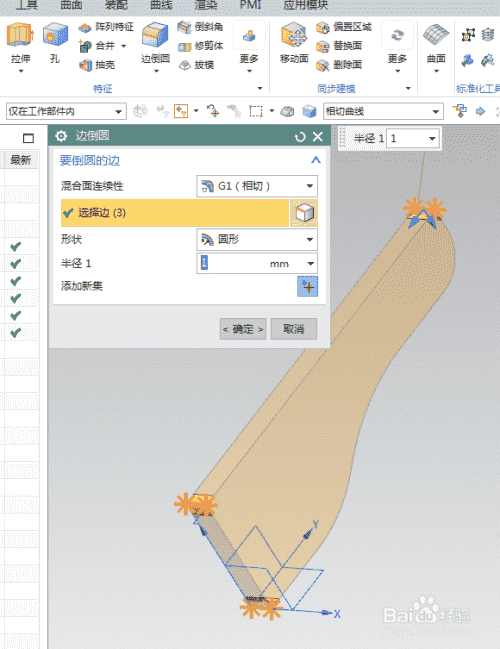Expand the 同步建模 group options arrow

[x=408, y=88]
